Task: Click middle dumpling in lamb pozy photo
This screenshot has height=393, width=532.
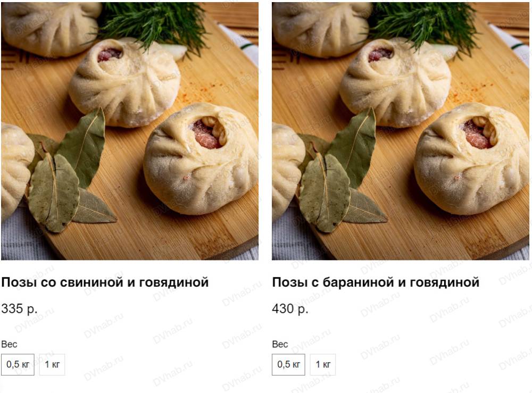Action: (395, 82)
